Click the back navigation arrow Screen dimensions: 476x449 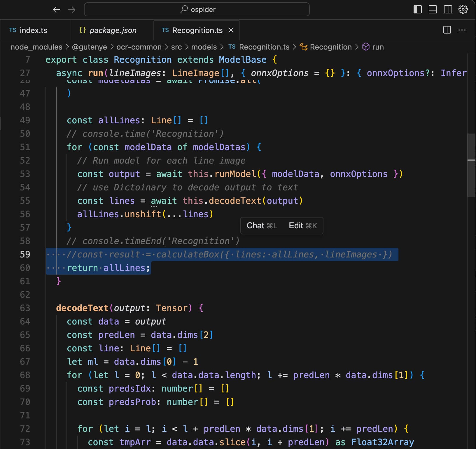click(x=57, y=10)
